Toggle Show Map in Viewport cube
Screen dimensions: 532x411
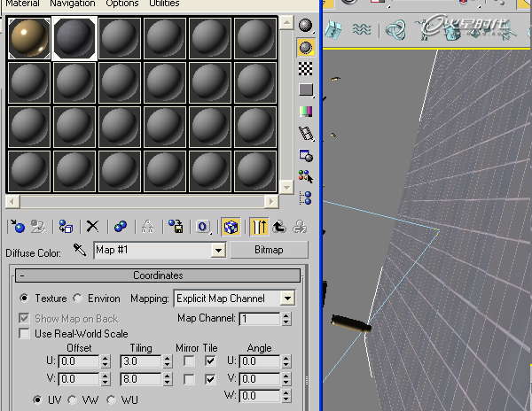pyautogui.click(x=231, y=227)
